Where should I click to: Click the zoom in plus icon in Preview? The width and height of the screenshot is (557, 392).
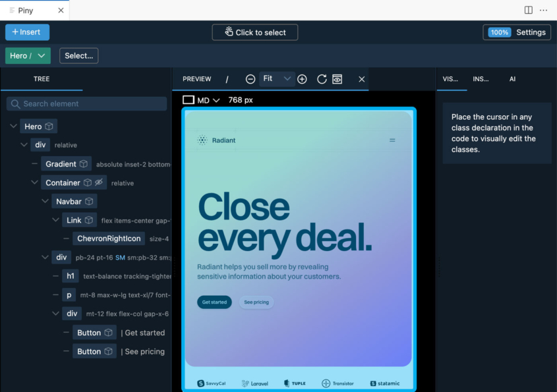302,79
